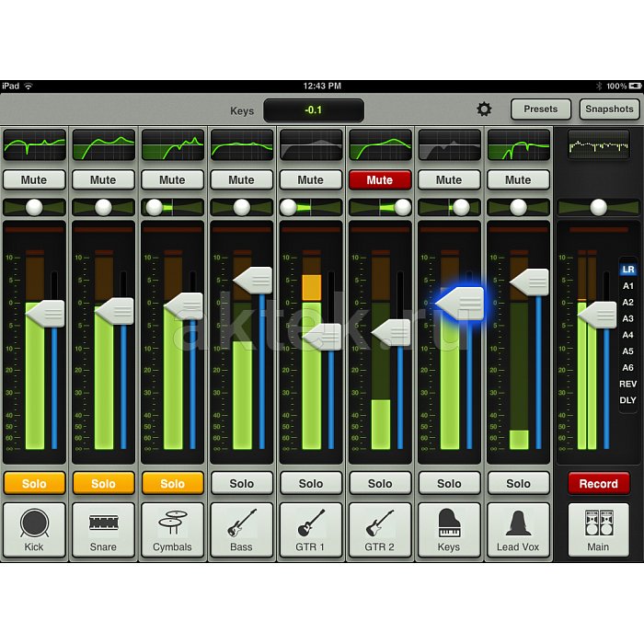Open the Snare channel icon button

tap(103, 530)
